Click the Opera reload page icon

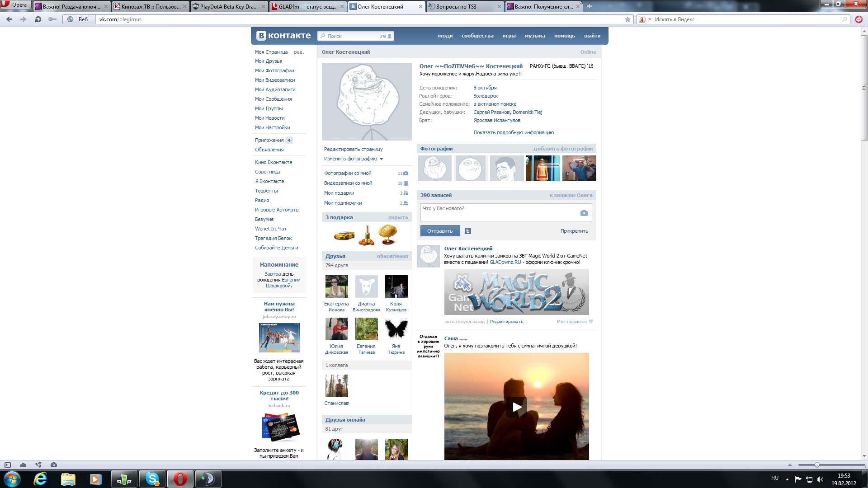pos(38,19)
